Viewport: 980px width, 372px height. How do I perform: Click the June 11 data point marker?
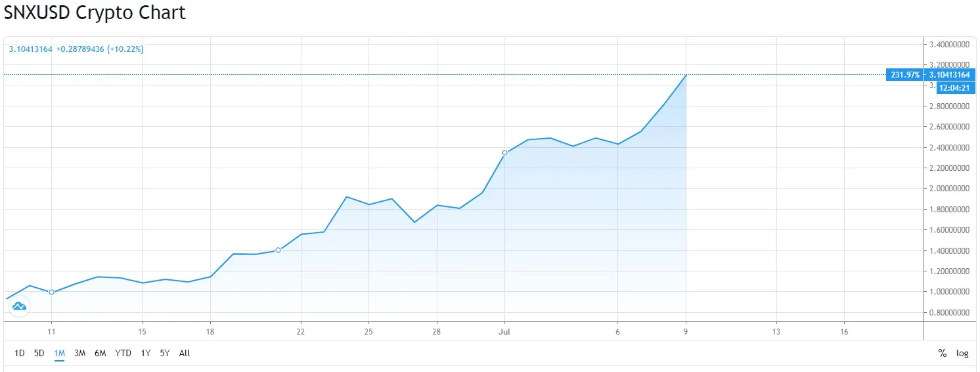pyautogui.click(x=51, y=292)
